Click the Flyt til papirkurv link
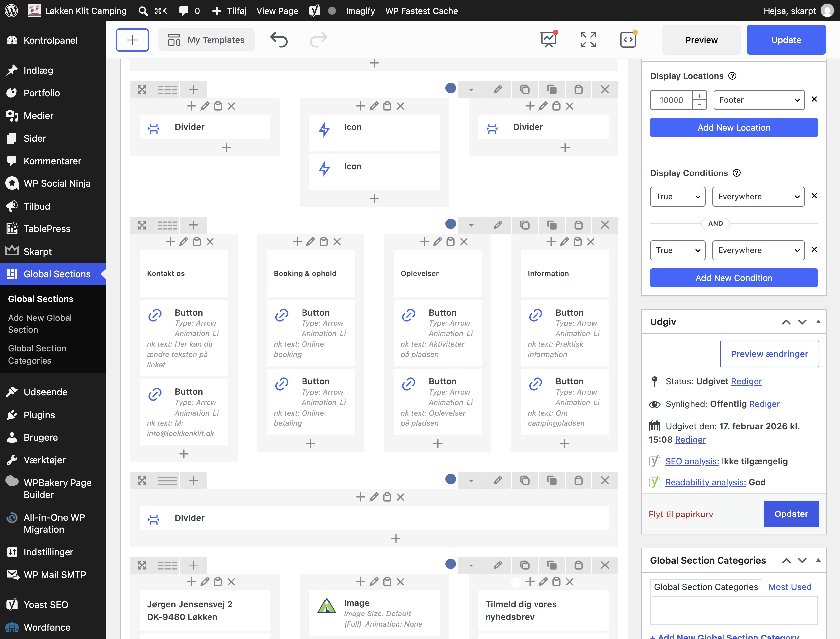Screen dimensions: 840x639 [681, 514]
